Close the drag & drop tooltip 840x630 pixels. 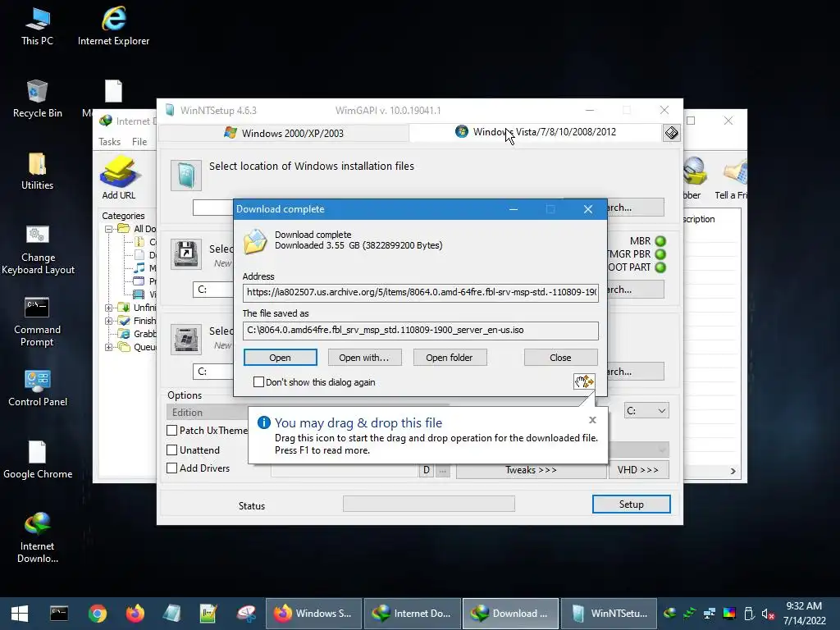coord(592,420)
